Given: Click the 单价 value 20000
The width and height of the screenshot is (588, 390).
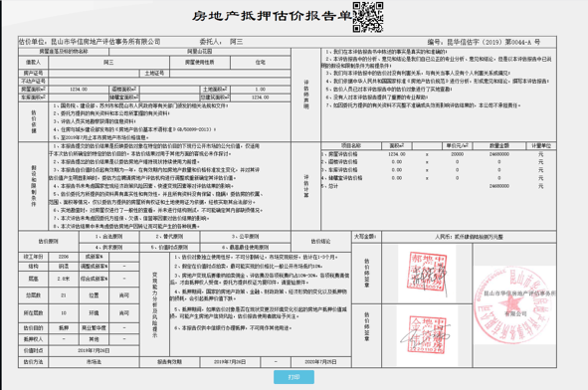Looking at the screenshot, I should point(457,154).
